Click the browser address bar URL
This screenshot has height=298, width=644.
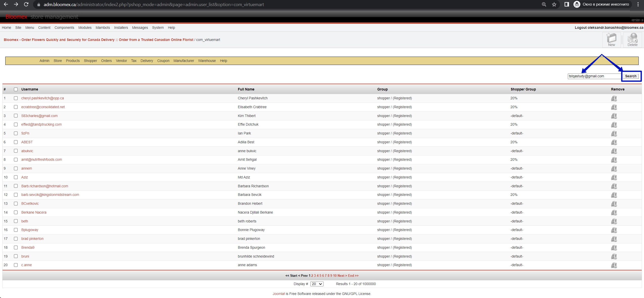(154, 4)
